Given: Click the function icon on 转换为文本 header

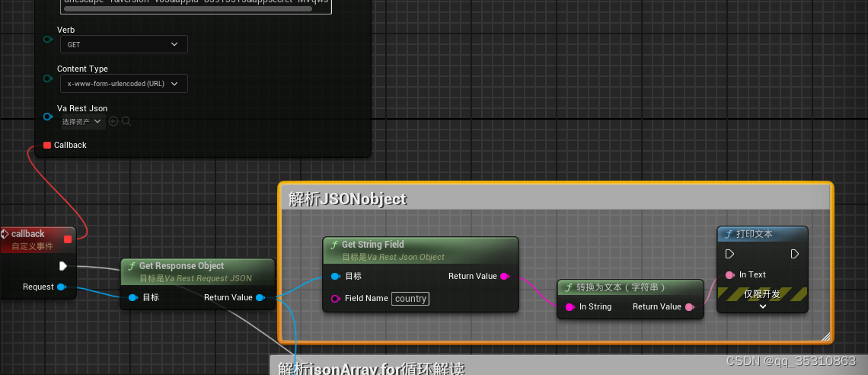Looking at the screenshot, I should coord(569,288).
